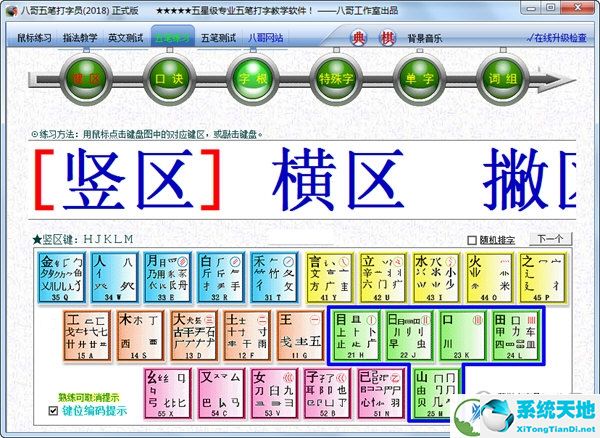This screenshot has width=600, height=438.
Task: Click the 目 key labeled 21 H
Action: tap(356, 335)
